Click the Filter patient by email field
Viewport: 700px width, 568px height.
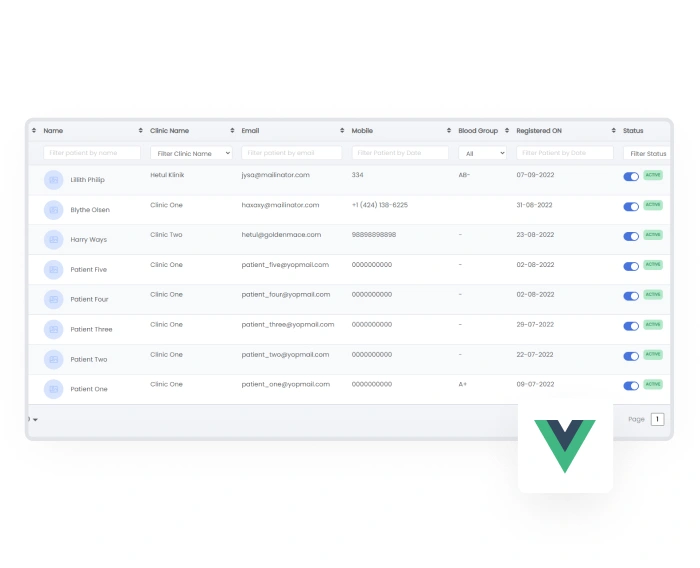pyautogui.click(x=292, y=153)
